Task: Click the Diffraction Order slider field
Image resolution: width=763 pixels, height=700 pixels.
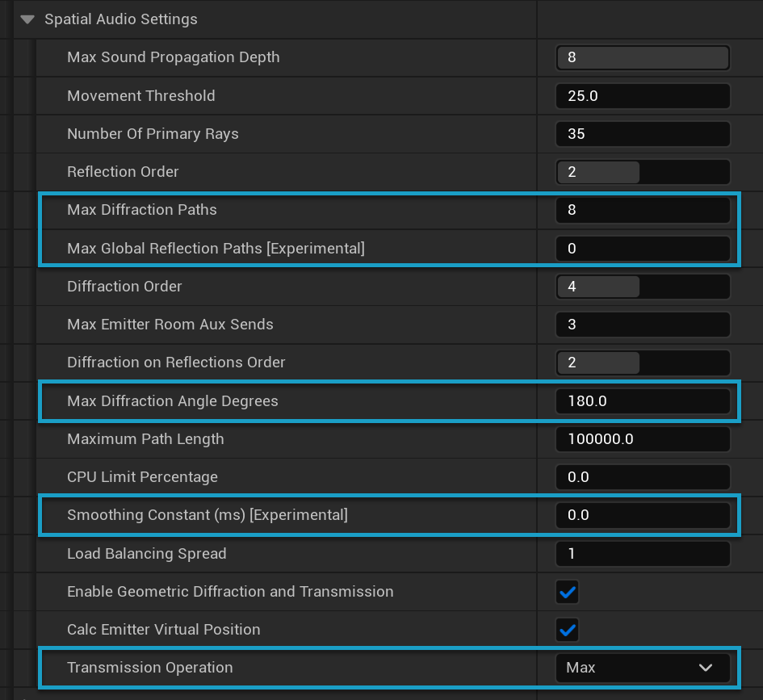Action: coord(642,287)
